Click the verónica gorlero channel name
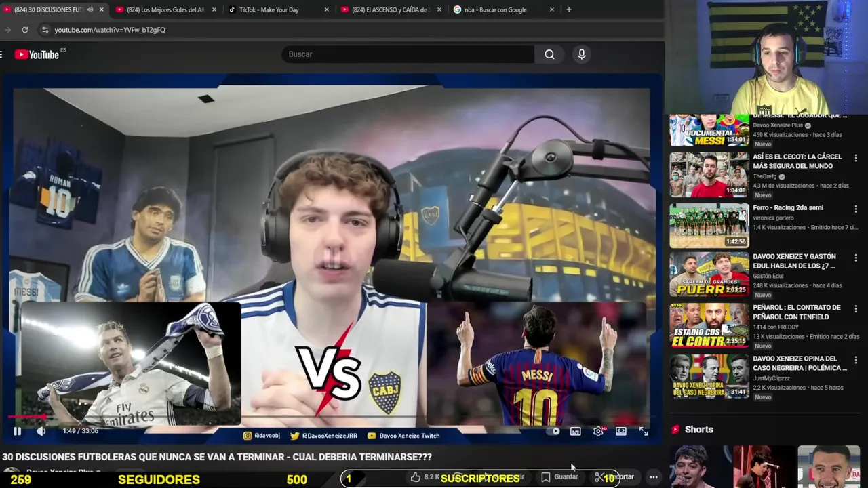 (x=772, y=218)
